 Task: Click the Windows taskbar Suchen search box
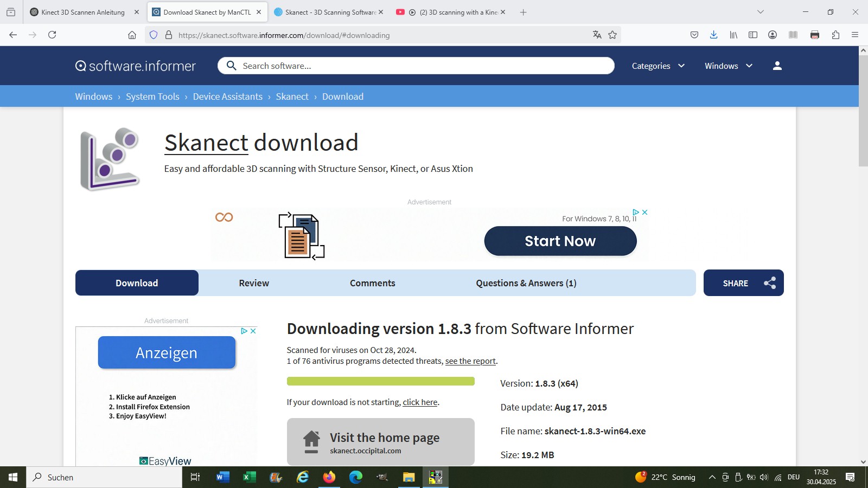[x=104, y=477]
